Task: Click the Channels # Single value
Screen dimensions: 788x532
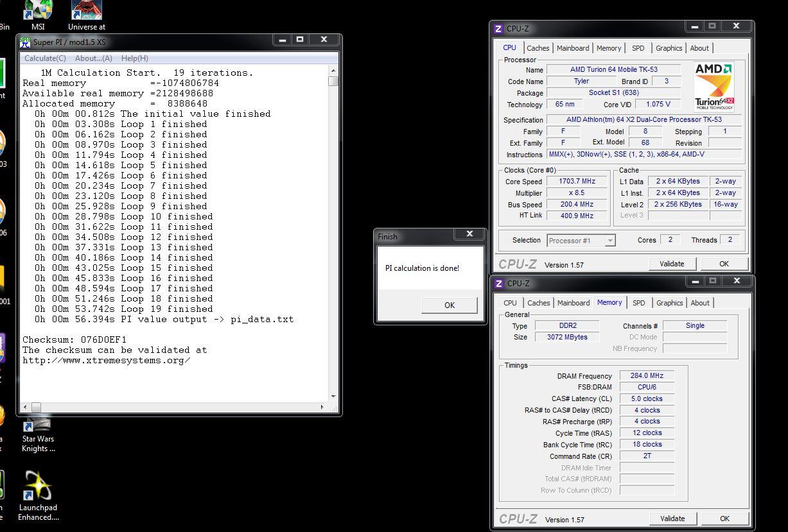Action: [x=695, y=326]
